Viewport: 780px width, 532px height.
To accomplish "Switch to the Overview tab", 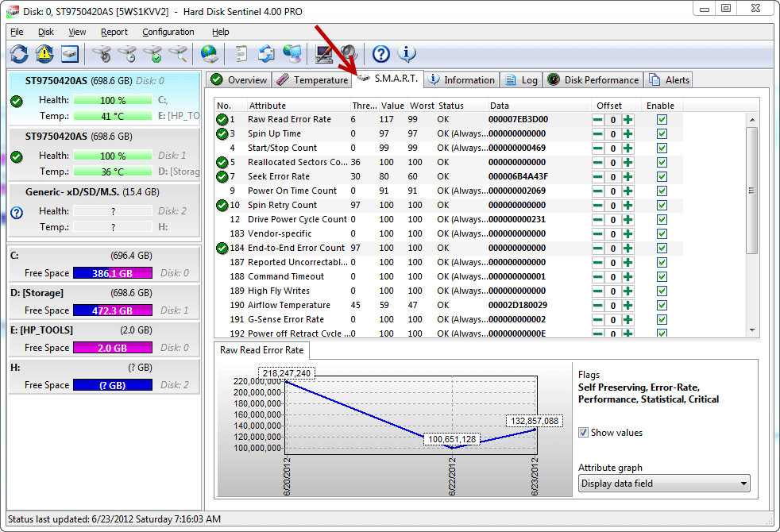I will 239,80.
